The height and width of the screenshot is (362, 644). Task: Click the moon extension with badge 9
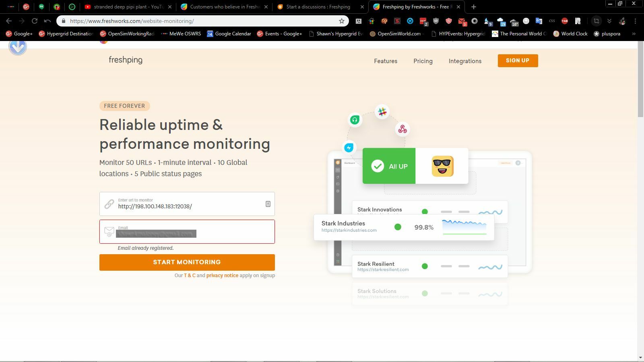point(488,22)
